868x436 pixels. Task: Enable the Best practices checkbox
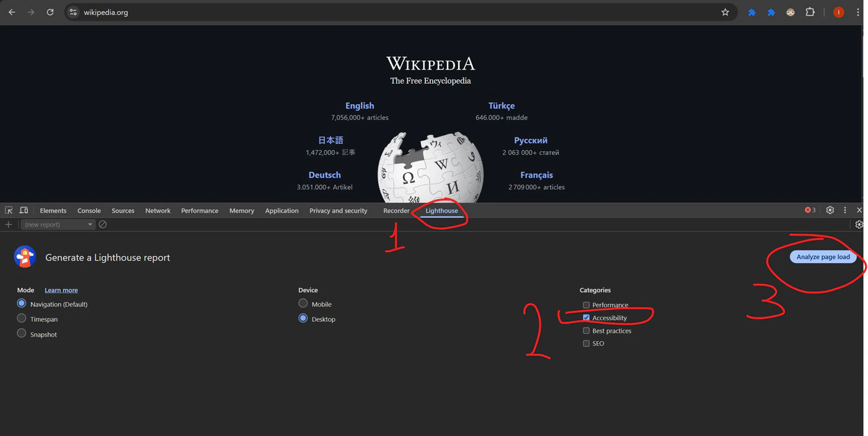[x=586, y=331]
